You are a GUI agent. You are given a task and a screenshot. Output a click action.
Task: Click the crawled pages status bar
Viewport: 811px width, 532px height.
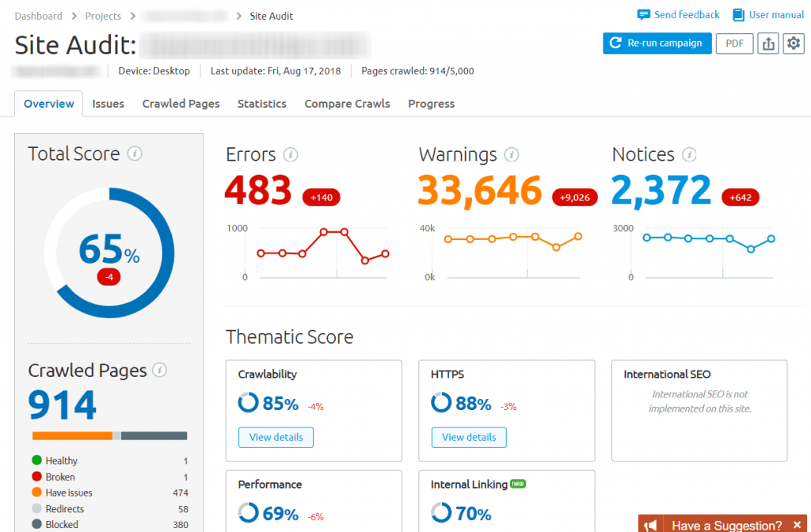[108, 435]
